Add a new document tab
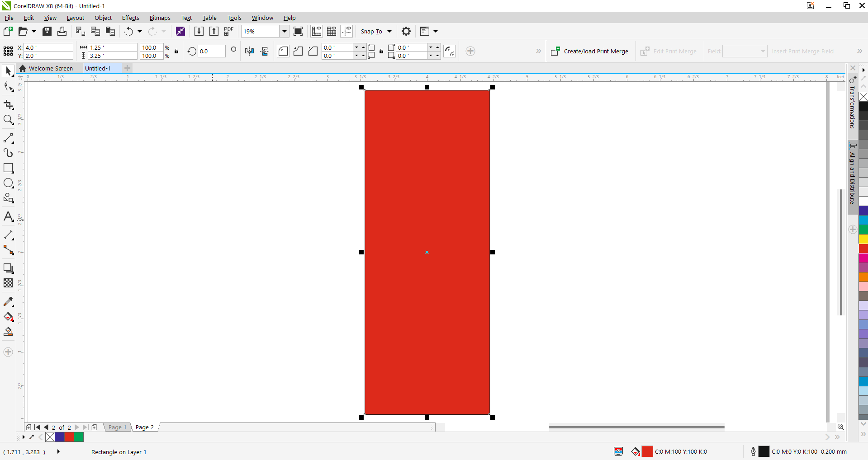The image size is (868, 460). [x=128, y=68]
